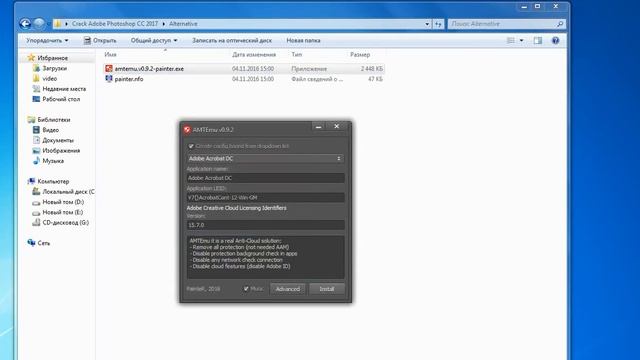640x360 pixels.
Task: Click the Рабочий стол icon in sidebar
Action: tap(36, 99)
